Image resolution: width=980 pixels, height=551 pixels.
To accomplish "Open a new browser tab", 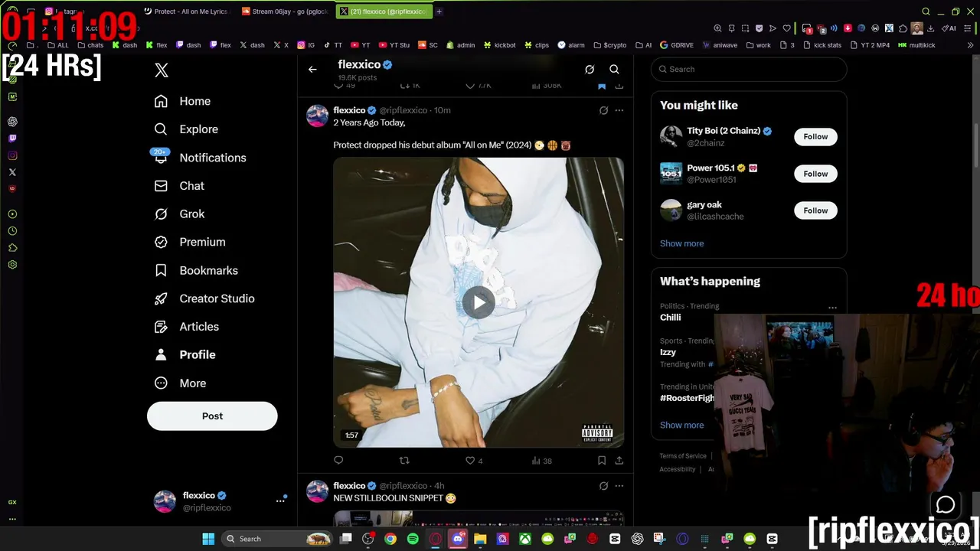I will point(439,11).
